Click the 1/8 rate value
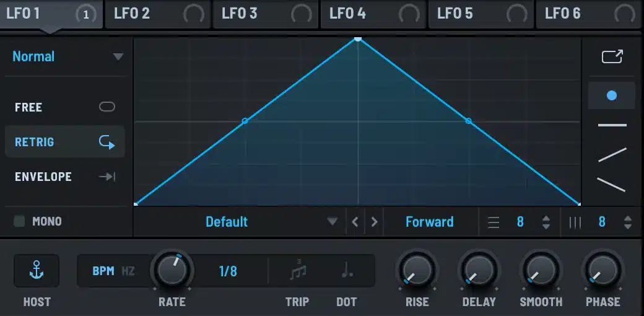 pos(228,271)
